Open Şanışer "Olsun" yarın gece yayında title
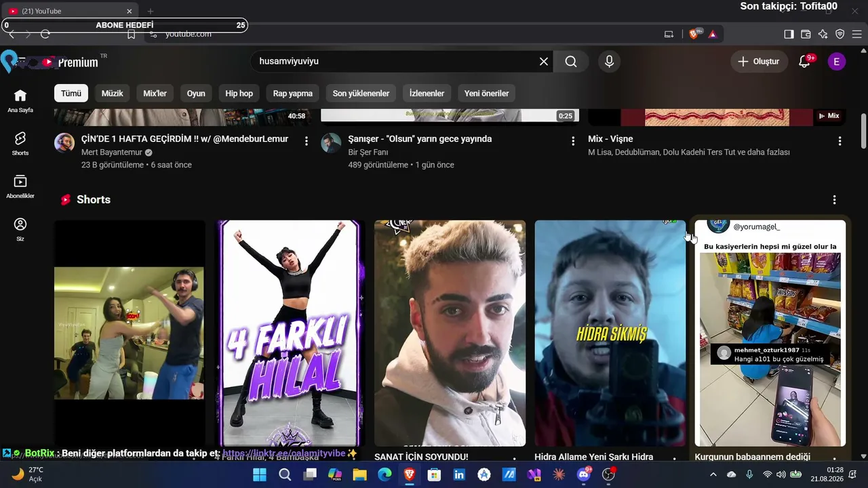 tap(420, 139)
